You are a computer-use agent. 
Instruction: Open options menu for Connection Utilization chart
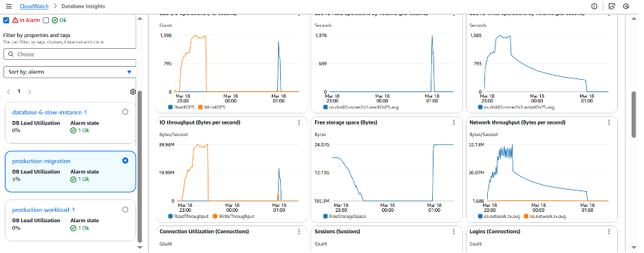coord(299,232)
